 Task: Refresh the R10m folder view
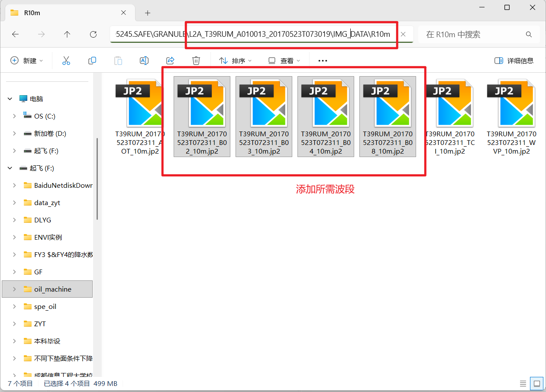93,34
